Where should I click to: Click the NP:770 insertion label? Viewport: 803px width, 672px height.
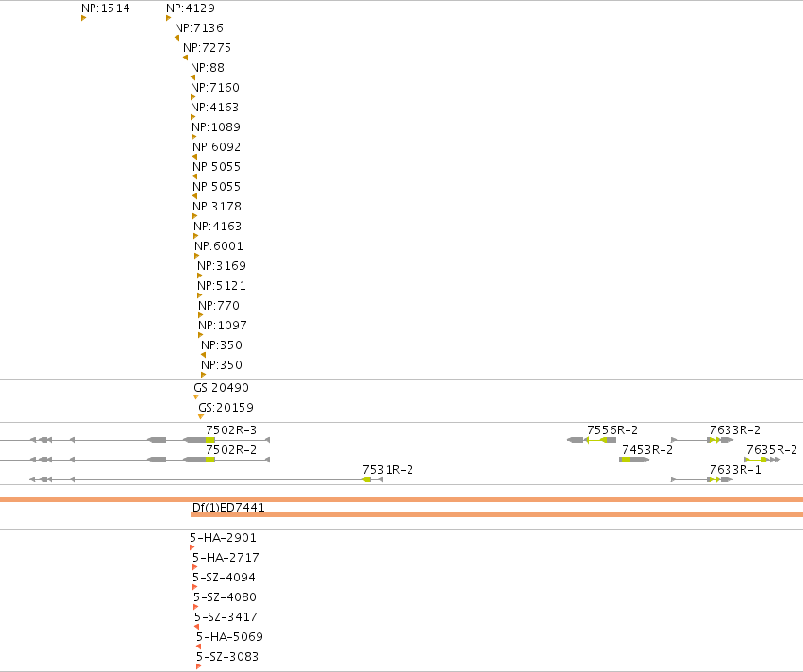(219, 305)
